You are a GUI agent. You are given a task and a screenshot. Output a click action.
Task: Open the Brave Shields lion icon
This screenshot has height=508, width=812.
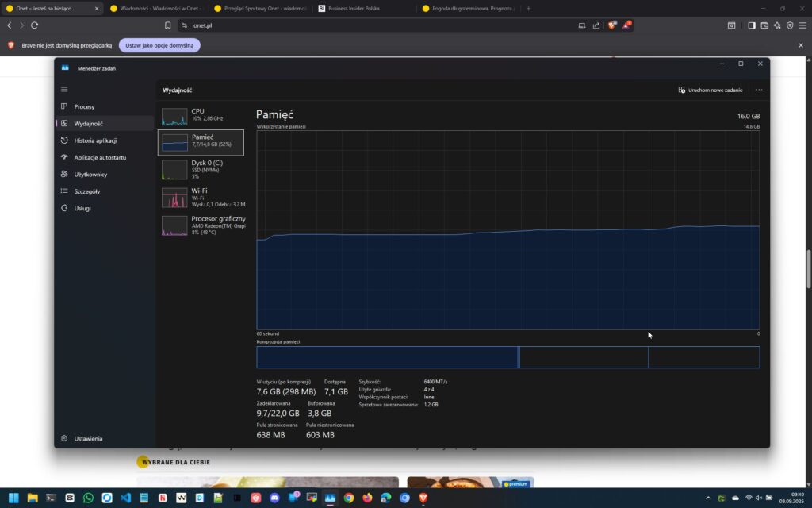pos(611,25)
